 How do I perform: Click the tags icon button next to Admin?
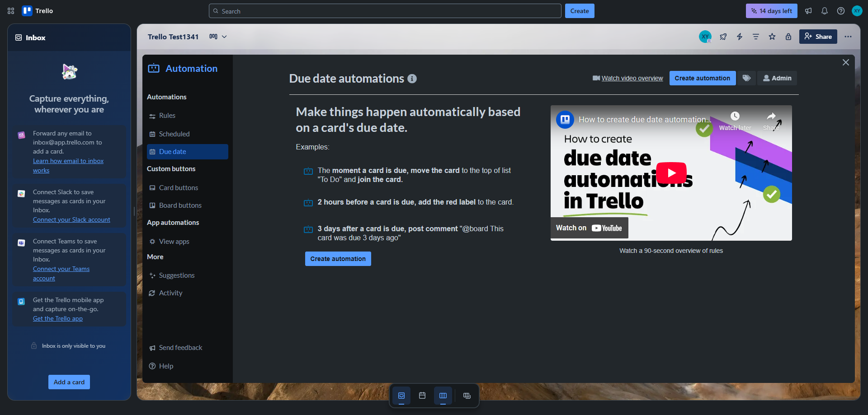click(747, 78)
